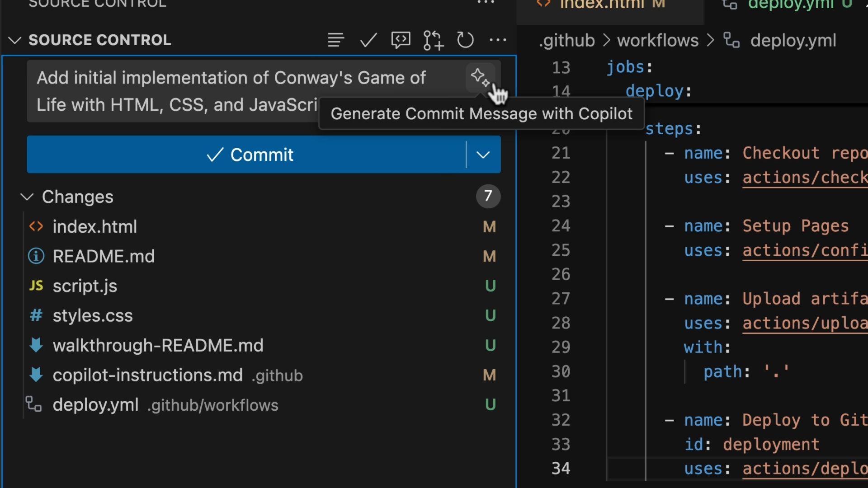The height and width of the screenshot is (488, 868).
Task: Click the chevron after .github in breadcrumb
Action: click(607, 41)
